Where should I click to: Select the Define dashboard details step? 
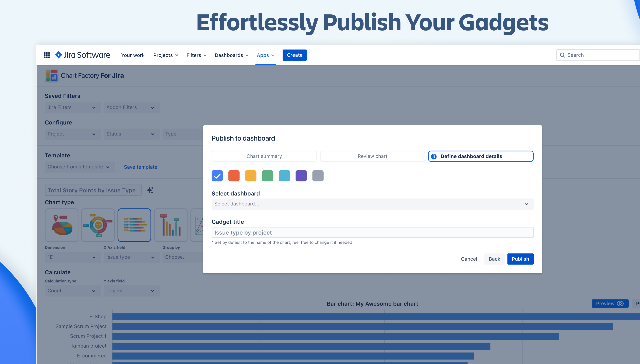click(480, 156)
